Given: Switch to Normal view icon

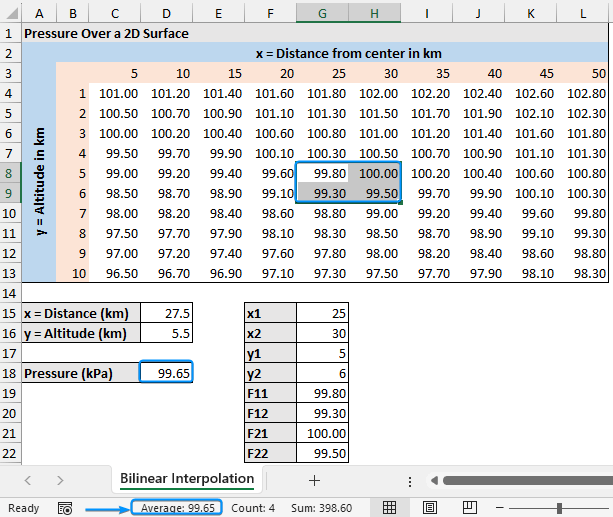Looking at the screenshot, I should [389, 508].
